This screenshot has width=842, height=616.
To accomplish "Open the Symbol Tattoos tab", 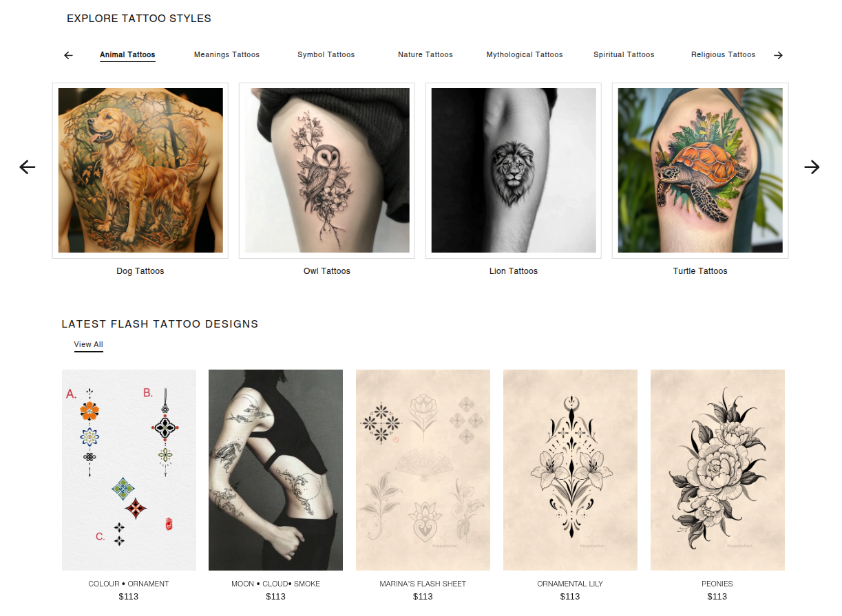I will (326, 54).
